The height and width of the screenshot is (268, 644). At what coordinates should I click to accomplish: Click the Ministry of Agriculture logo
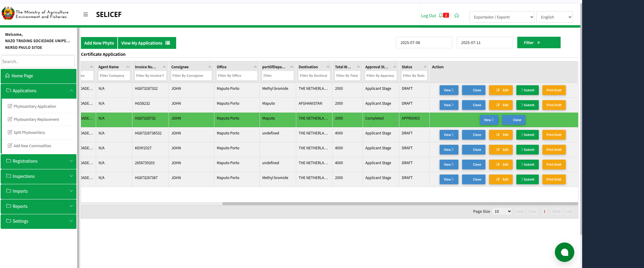click(x=8, y=14)
